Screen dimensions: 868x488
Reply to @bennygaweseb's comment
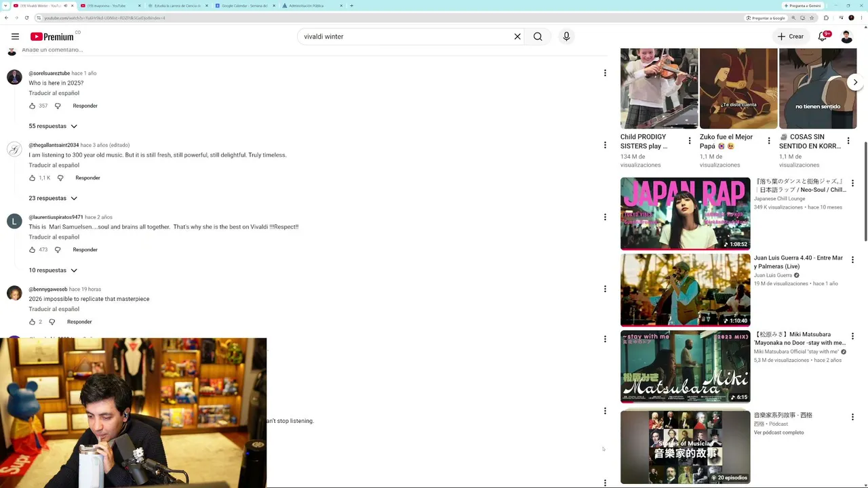tap(79, 322)
